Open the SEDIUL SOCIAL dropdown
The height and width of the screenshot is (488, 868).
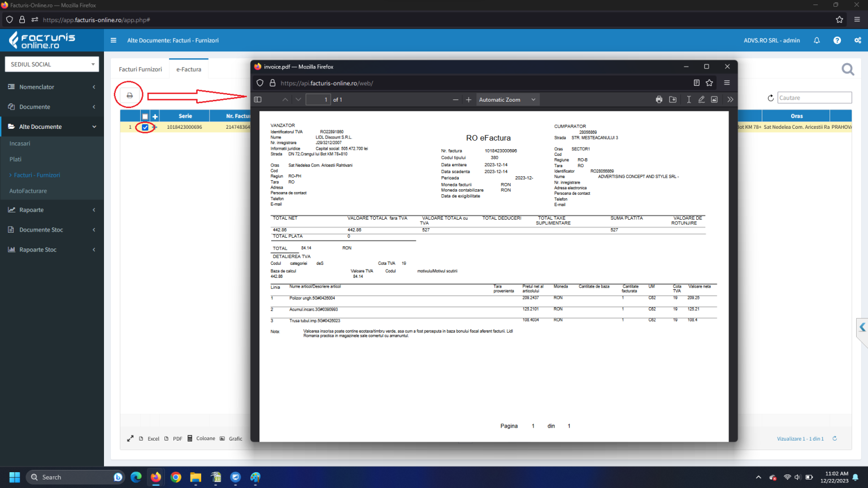point(52,64)
